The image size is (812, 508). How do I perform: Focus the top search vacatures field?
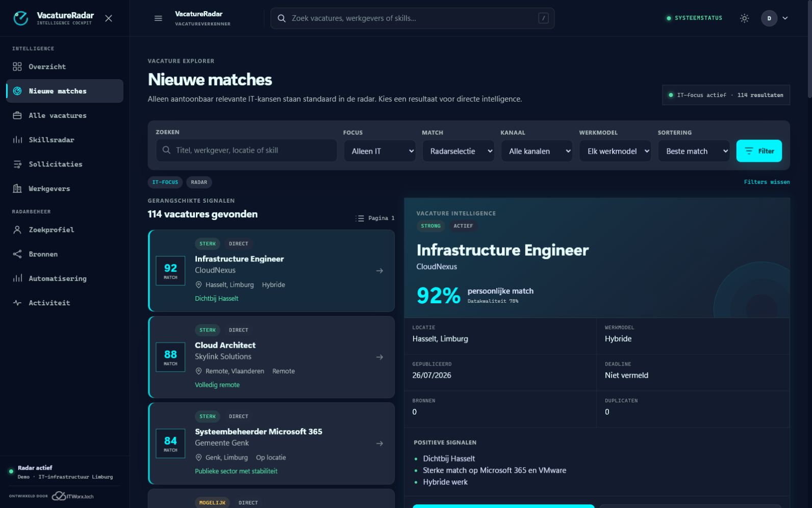click(x=412, y=18)
